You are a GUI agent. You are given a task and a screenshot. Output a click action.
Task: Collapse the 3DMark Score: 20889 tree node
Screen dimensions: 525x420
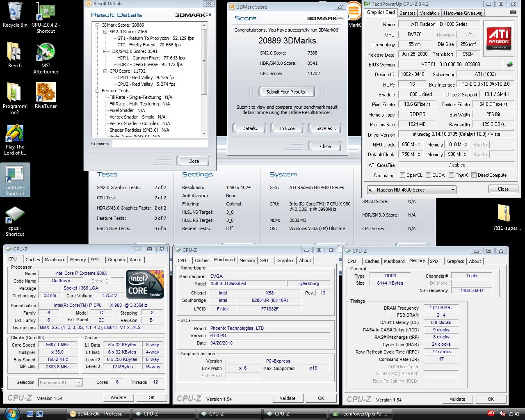click(98, 25)
